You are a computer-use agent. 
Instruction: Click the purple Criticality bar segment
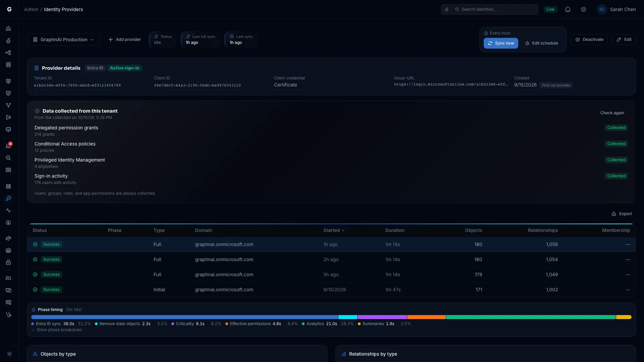(x=382, y=317)
